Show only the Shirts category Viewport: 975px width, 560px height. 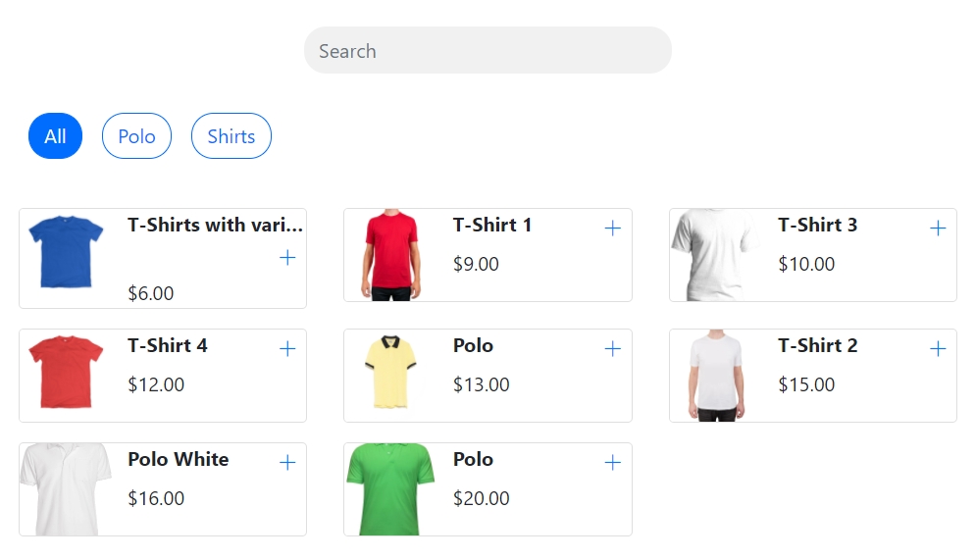[x=231, y=136]
